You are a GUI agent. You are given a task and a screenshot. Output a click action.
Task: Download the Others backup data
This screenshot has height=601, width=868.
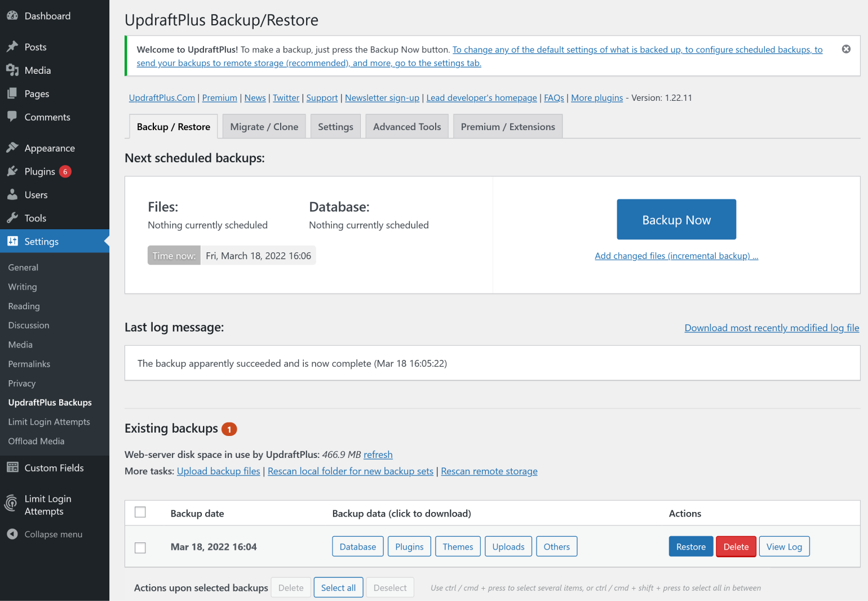(557, 546)
